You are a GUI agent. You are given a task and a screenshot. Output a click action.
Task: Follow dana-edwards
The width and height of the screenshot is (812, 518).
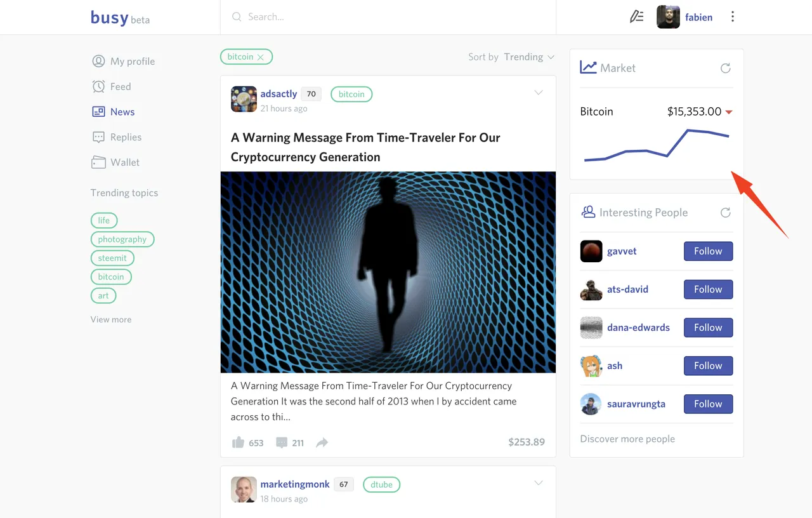(708, 328)
